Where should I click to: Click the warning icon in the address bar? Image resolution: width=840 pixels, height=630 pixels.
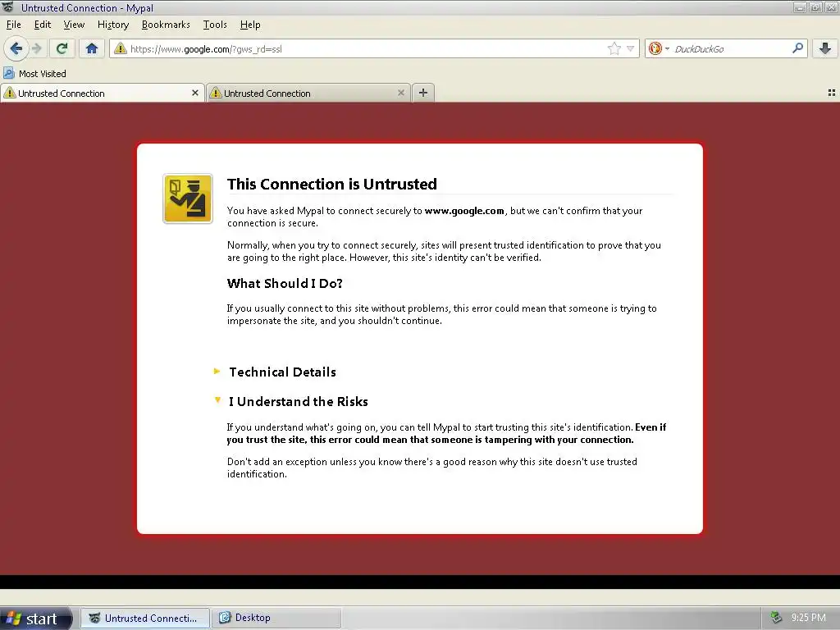[x=121, y=48]
